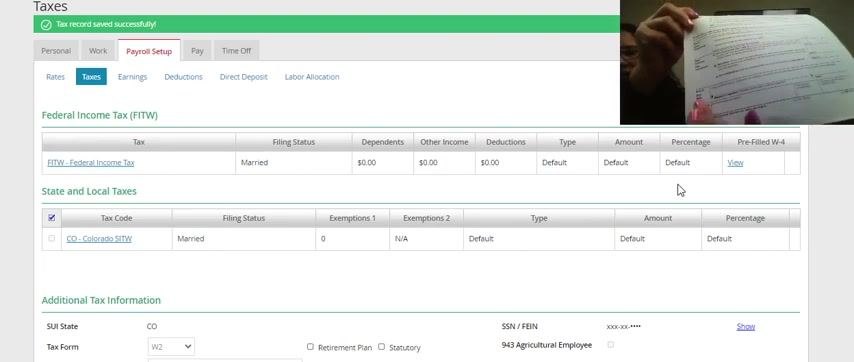Open the CO - Colorado SITW link
The image size is (854, 362).
click(x=99, y=238)
